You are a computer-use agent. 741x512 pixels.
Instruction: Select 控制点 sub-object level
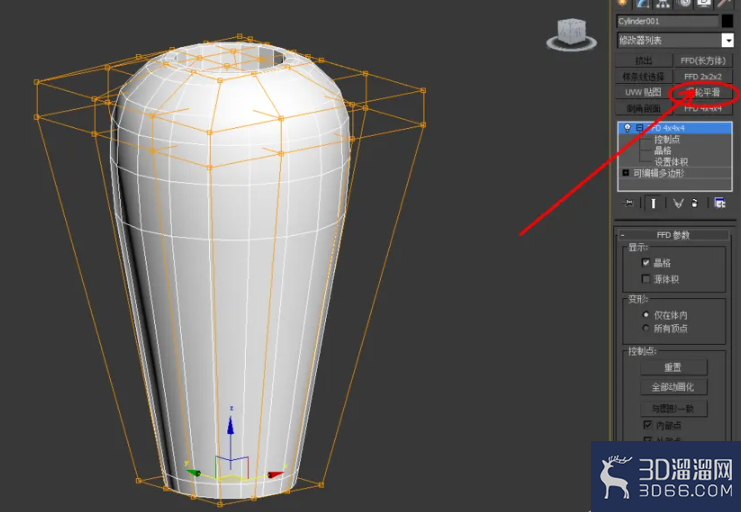(667, 139)
